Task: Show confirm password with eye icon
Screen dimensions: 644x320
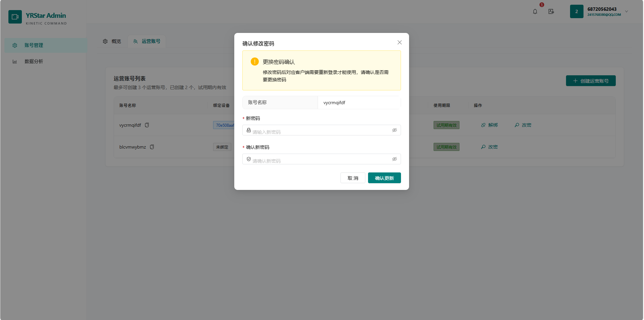Action: 395,159
